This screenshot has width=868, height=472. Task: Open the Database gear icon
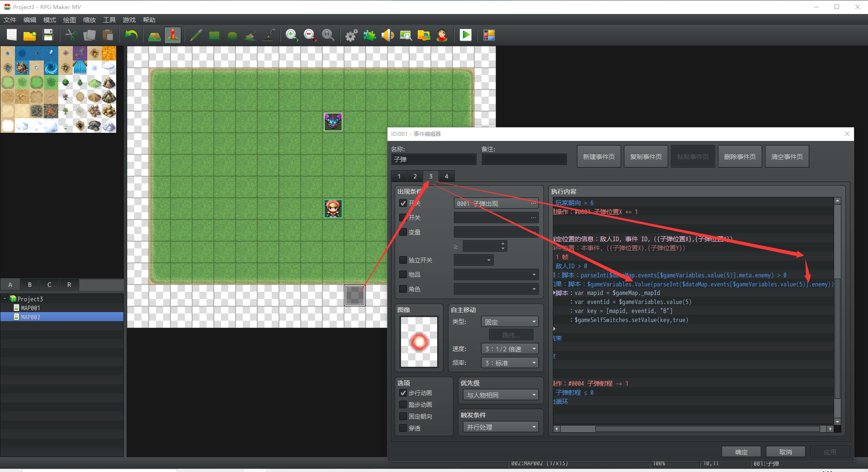pos(352,35)
